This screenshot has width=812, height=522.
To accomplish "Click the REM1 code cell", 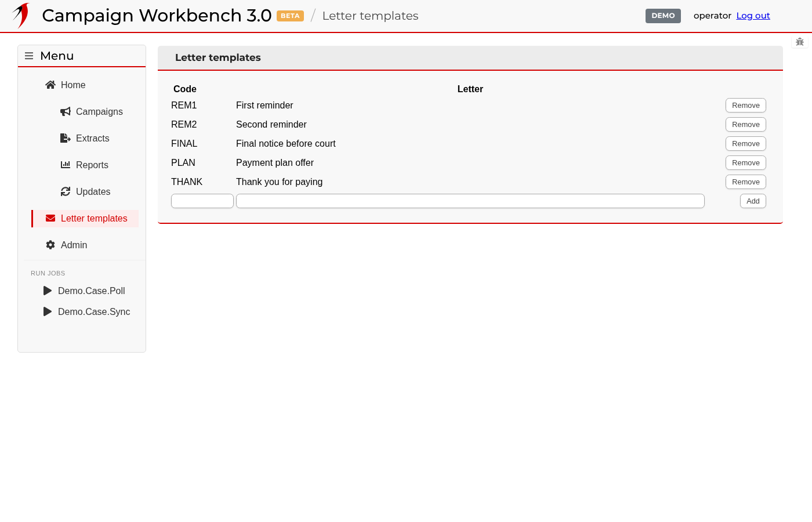I will pos(184,106).
